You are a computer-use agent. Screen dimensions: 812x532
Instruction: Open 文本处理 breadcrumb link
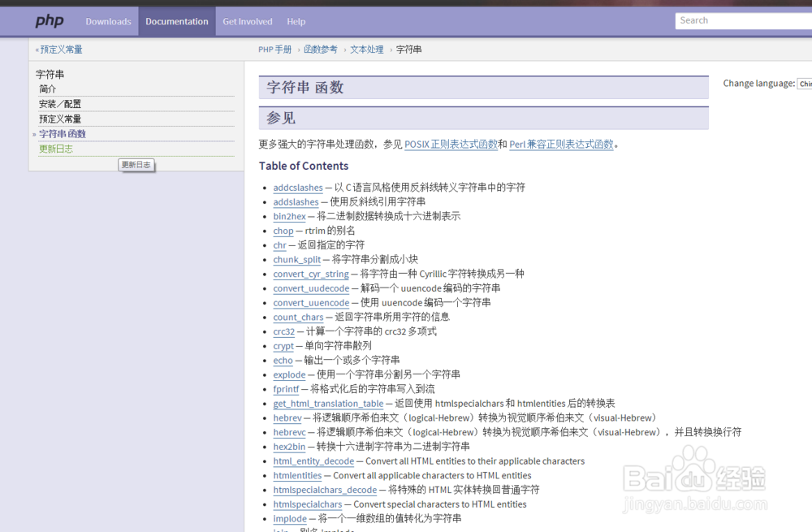click(x=367, y=50)
